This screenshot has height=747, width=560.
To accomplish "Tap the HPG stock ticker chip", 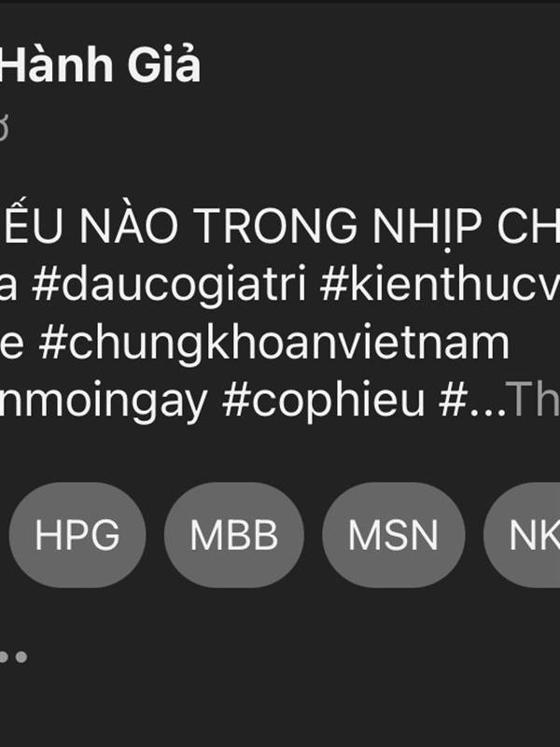I will point(77,535).
